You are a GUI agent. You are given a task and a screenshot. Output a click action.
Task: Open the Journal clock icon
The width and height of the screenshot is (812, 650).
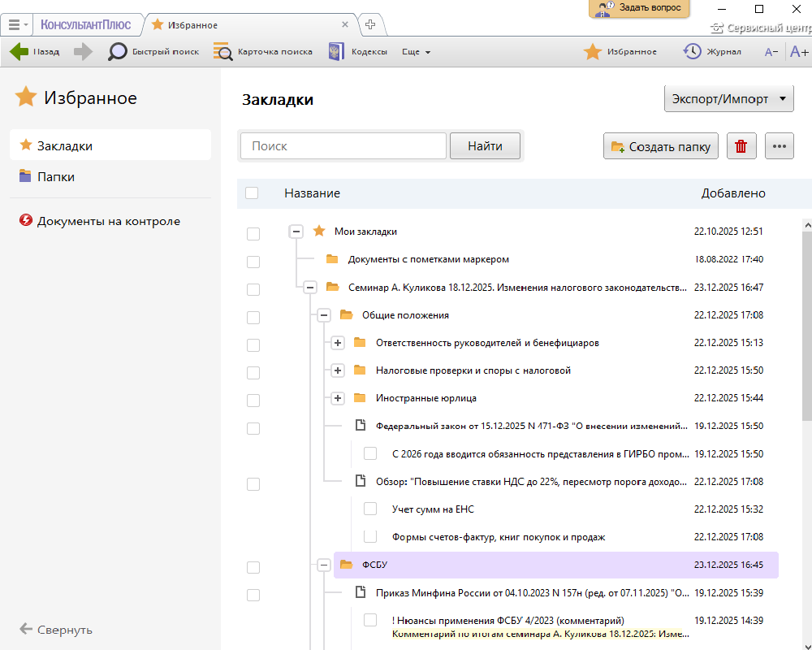[692, 51]
